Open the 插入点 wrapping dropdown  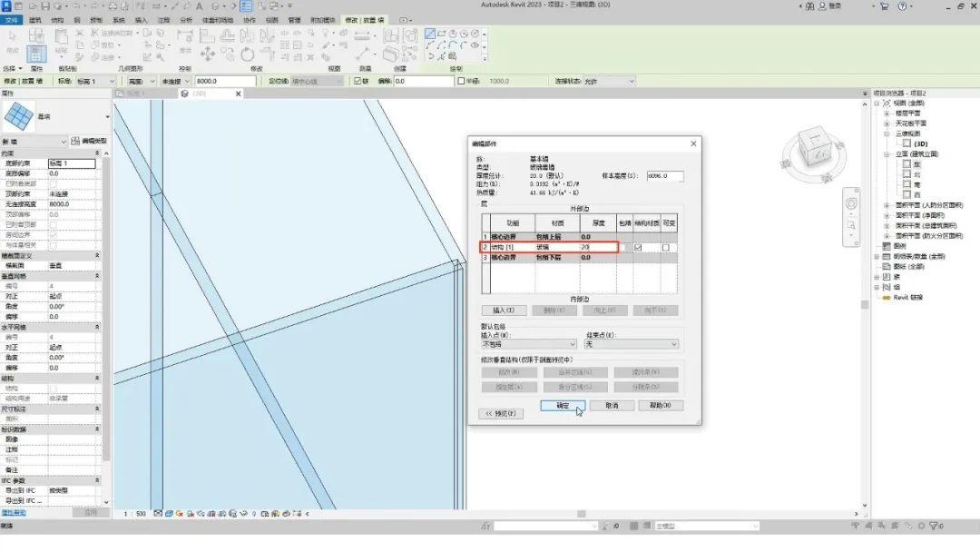click(x=528, y=345)
